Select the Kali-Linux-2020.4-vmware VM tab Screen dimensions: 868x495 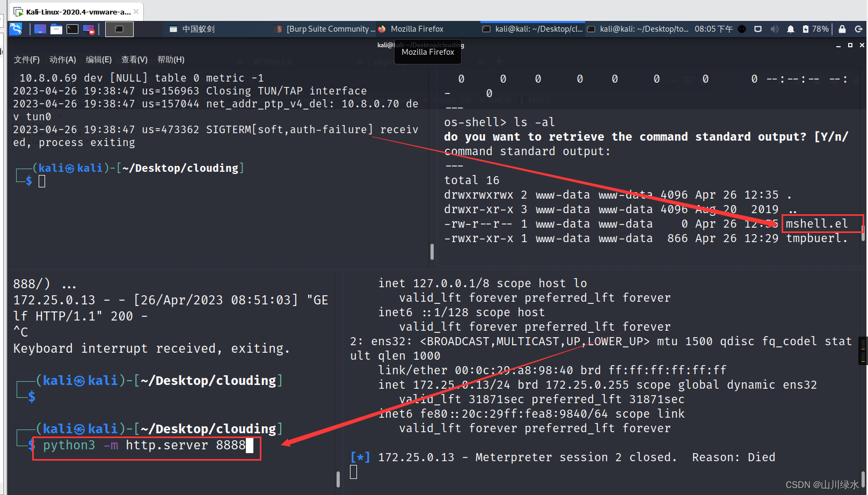(77, 11)
